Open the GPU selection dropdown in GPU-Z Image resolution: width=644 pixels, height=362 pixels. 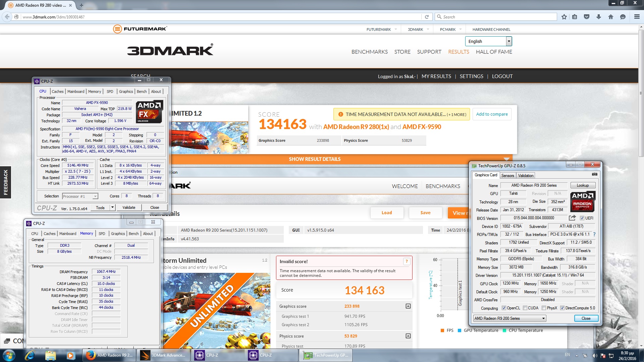(509, 318)
